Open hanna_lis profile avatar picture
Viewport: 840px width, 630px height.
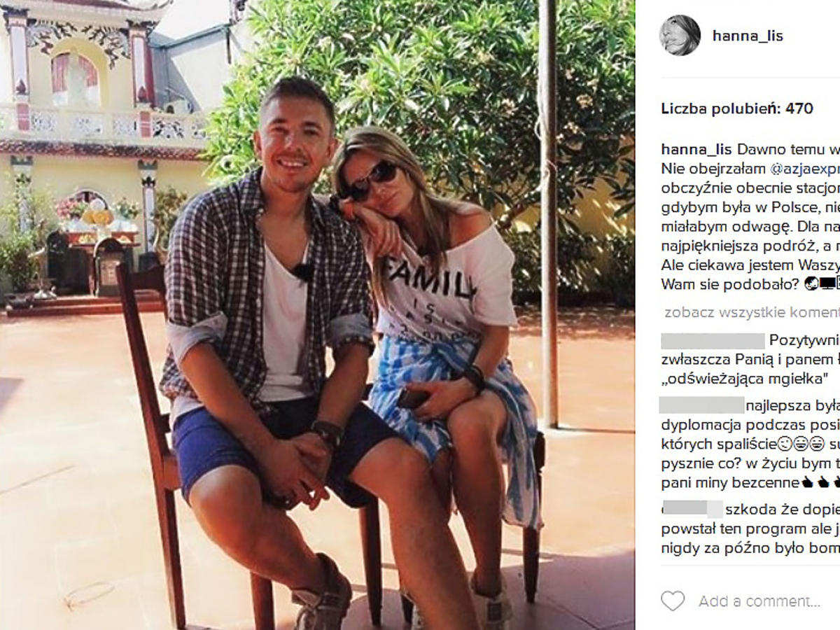tap(680, 35)
